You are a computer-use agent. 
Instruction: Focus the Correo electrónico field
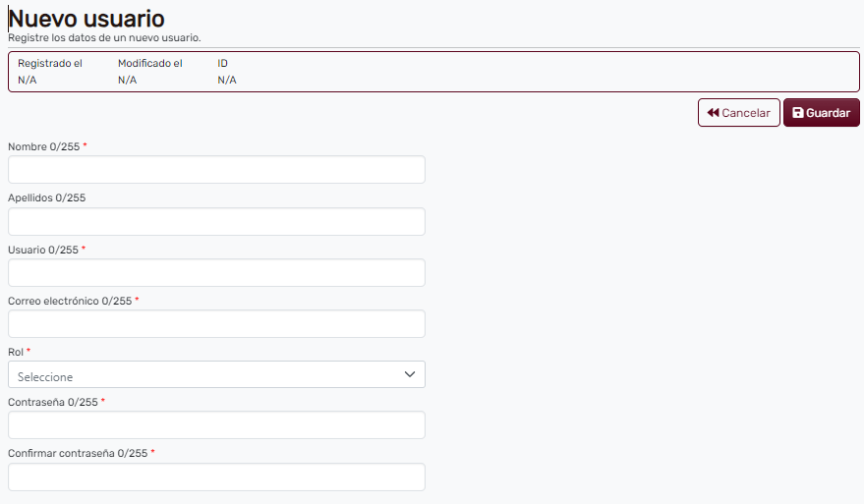point(216,323)
